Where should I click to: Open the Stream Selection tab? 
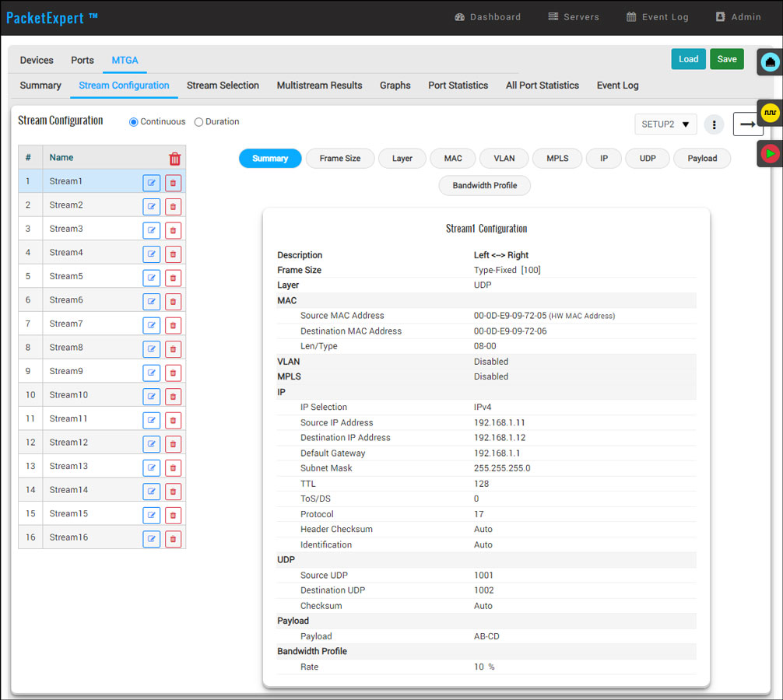[x=223, y=86]
